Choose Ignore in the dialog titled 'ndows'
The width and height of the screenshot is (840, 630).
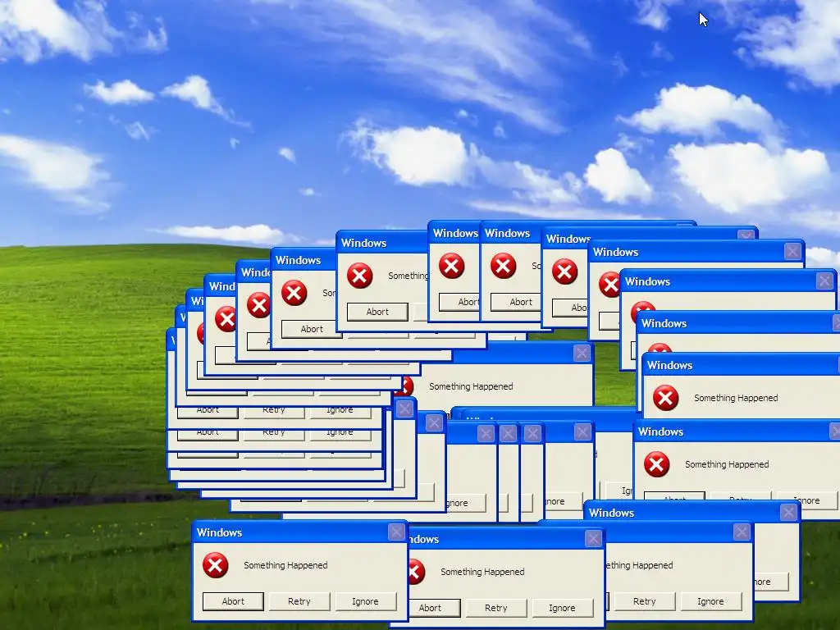(x=562, y=608)
